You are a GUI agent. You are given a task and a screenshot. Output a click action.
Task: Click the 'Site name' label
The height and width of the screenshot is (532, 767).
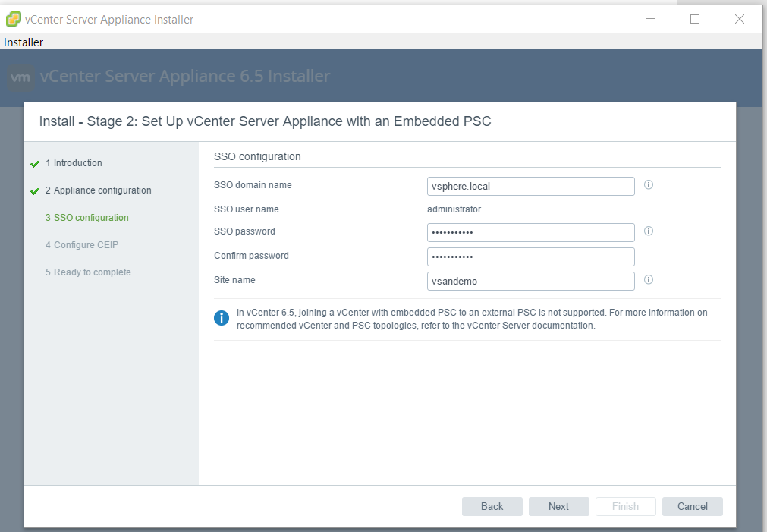tap(234, 280)
